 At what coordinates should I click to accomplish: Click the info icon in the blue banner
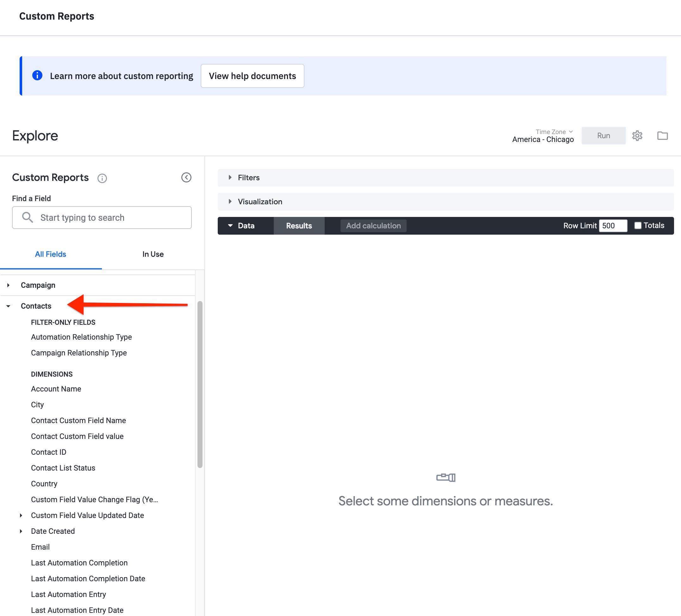tap(37, 76)
